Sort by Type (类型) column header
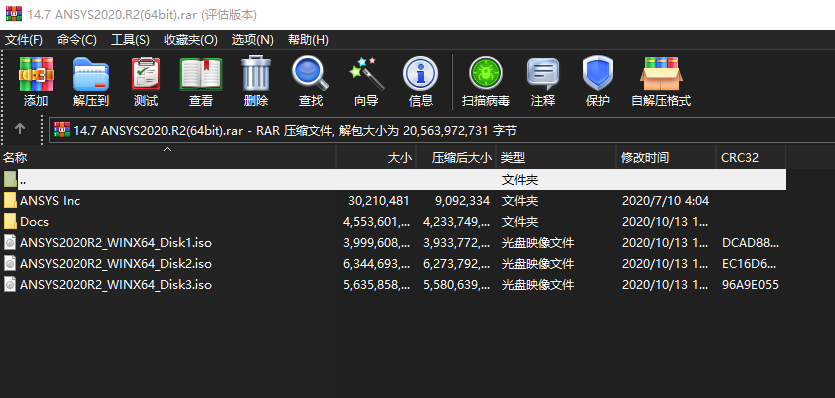Screen dimensions: 835x398 click(556, 158)
